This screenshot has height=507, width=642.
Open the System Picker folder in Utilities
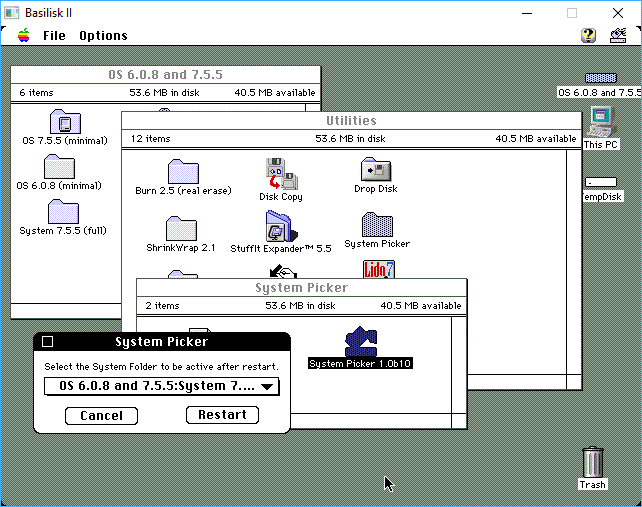click(377, 224)
